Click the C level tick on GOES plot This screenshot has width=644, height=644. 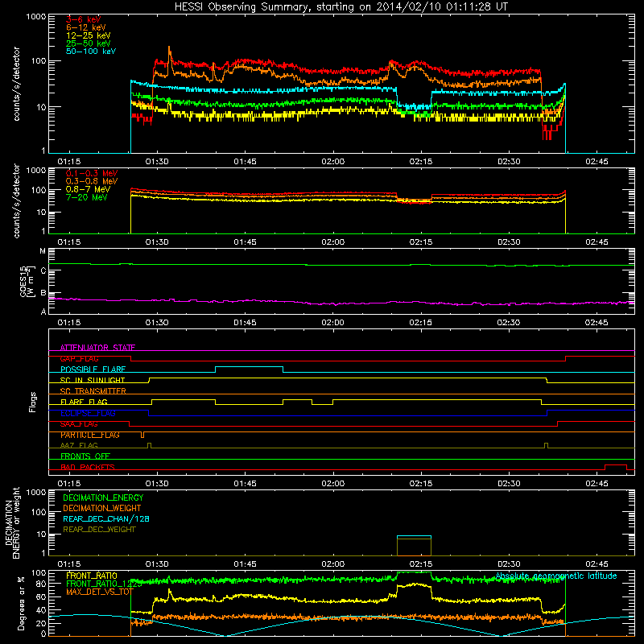(x=43, y=271)
